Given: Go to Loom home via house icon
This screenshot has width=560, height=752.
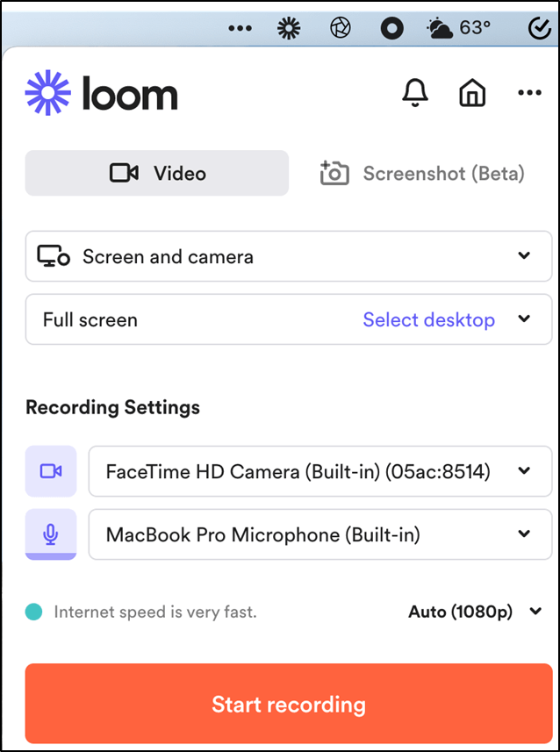Looking at the screenshot, I should [x=472, y=94].
